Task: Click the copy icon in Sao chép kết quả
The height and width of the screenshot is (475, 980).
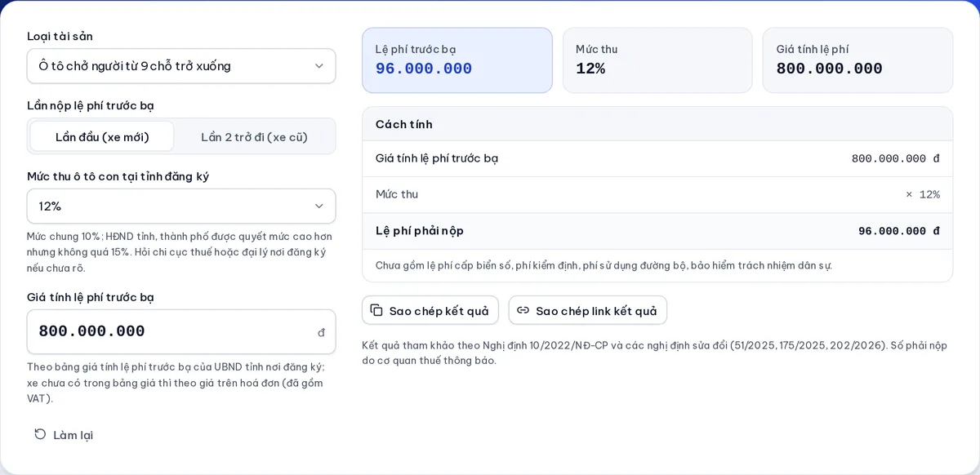Action: [376, 310]
